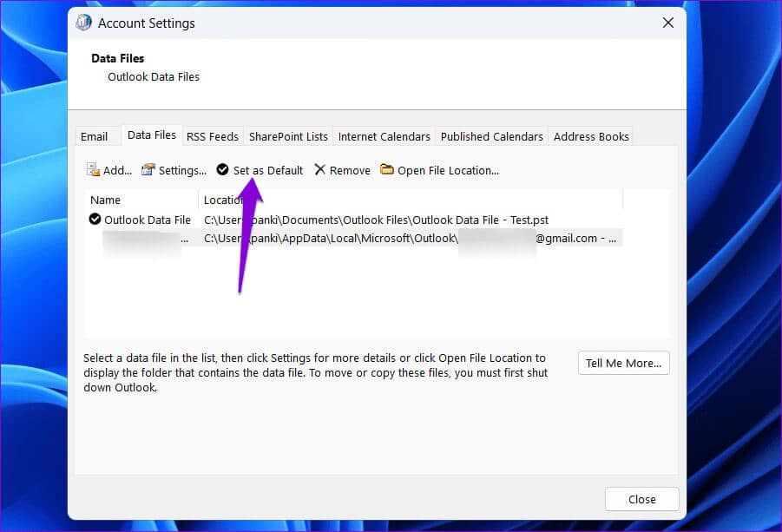Viewport: 782px width, 532px height.
Task: Click the Test.pst file location path
Action: point(376,220)
